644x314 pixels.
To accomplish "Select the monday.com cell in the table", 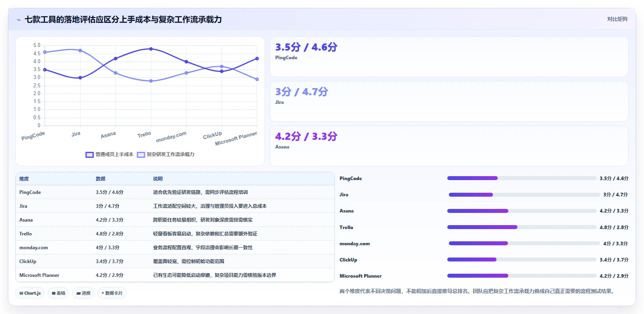I will click(x=34, y=248).
